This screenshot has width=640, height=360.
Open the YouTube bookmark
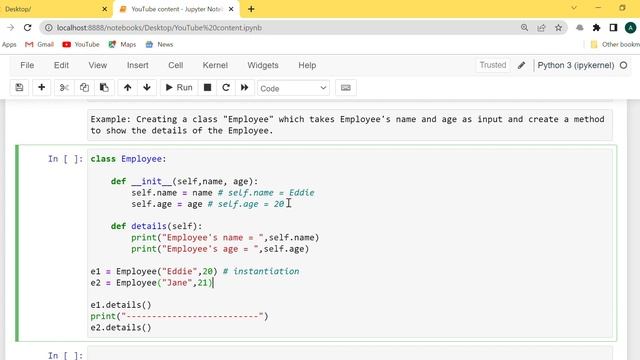[x=81, y=44]
